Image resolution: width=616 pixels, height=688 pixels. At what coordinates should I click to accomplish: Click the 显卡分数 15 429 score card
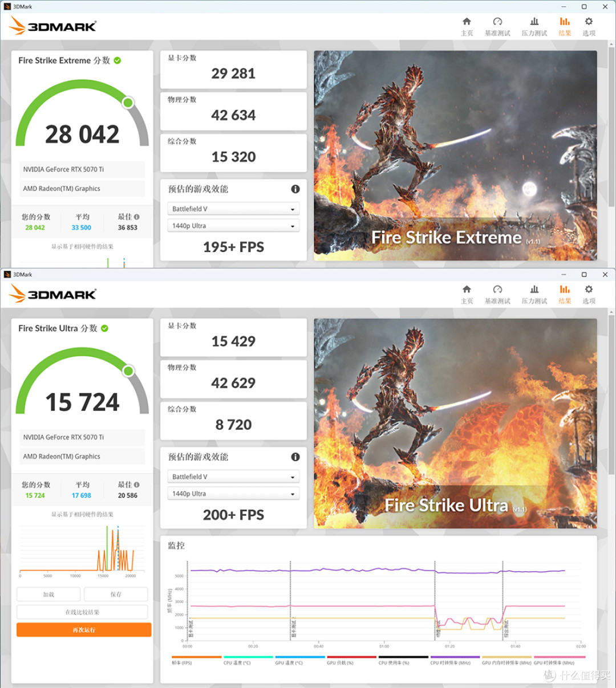(x=233, y=337)
